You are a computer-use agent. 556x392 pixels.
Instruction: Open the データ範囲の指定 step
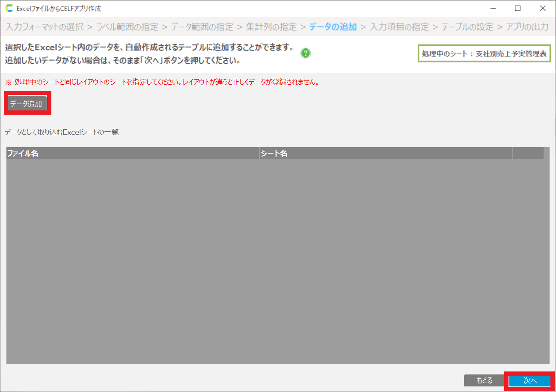pos(202,27)
